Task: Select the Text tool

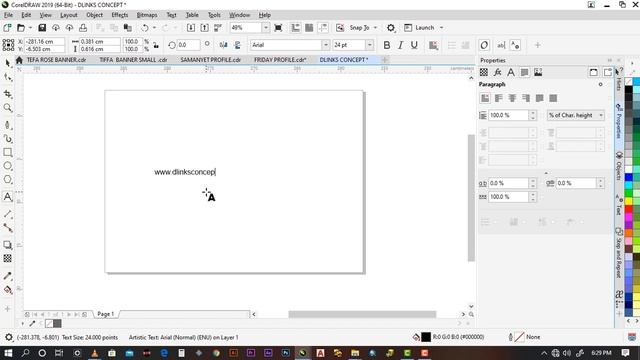Action: [8, 197]
